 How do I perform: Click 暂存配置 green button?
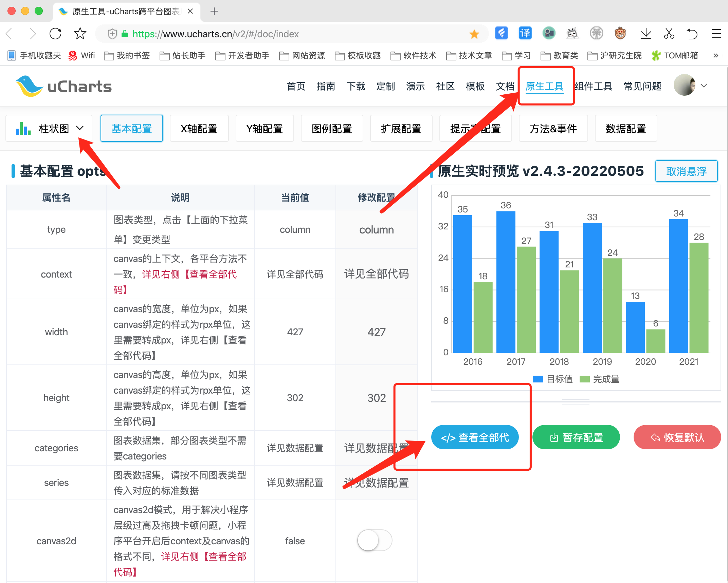[x=576, y=437]
